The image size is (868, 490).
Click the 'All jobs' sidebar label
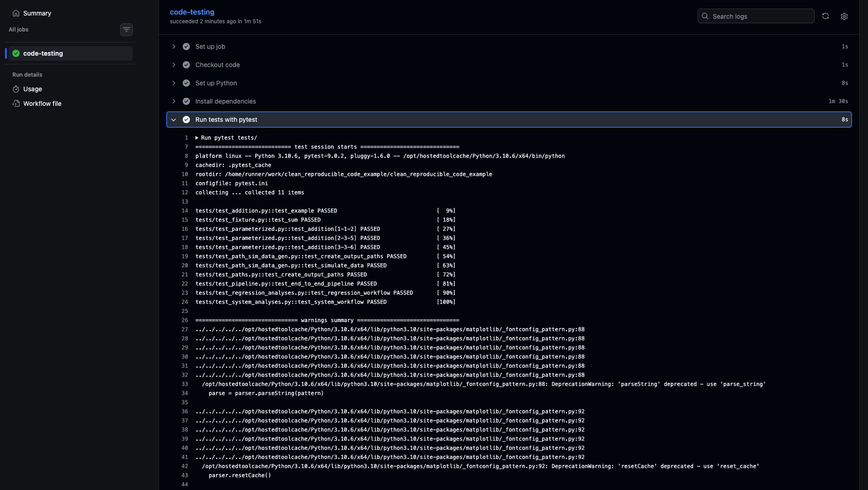tap(18, 29)
